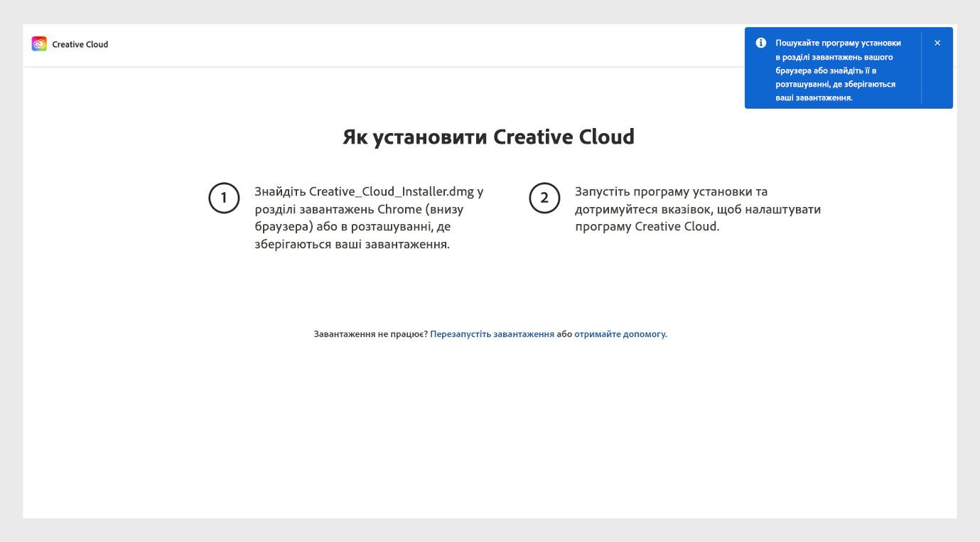Click the Creative Cloud logo icon
Image resolution: width=980 pixels, height=542 pixels.
pos(39,44)
